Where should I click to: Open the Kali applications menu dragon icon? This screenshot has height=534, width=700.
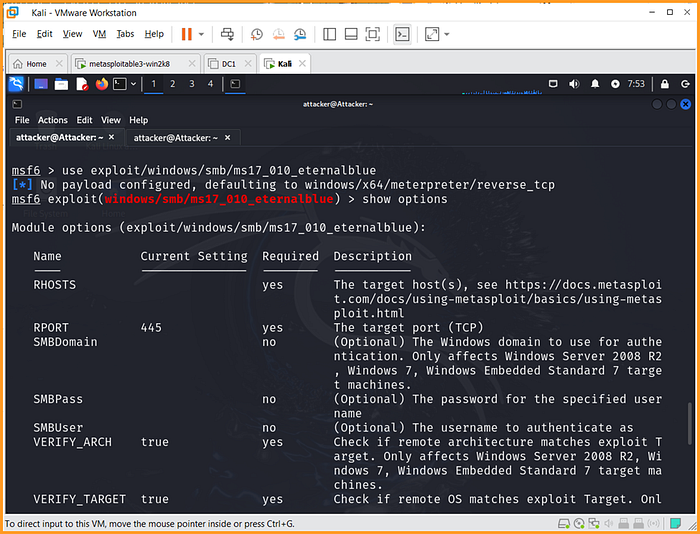[x=16, y=84]
